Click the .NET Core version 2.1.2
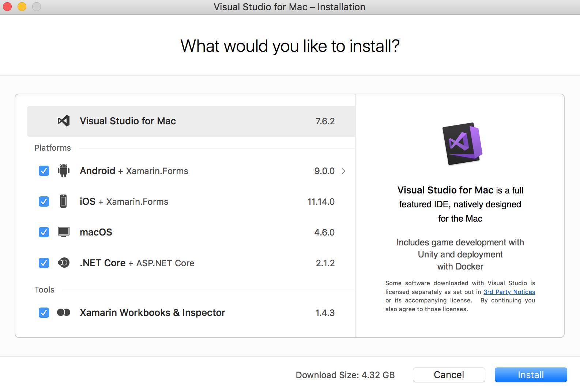This screenshot has height=392, width=580. [325, 263]
